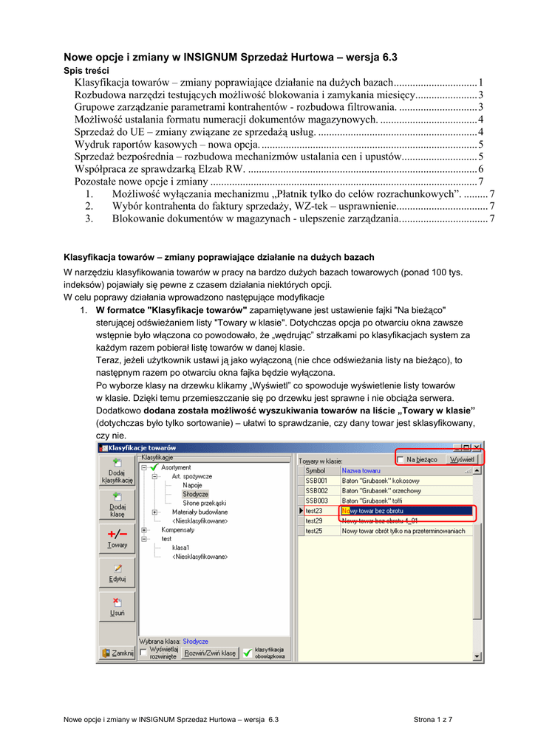
Task: Click the green checkmark klasyfikacja obowiązkowa icon
Action: point(247,653)
